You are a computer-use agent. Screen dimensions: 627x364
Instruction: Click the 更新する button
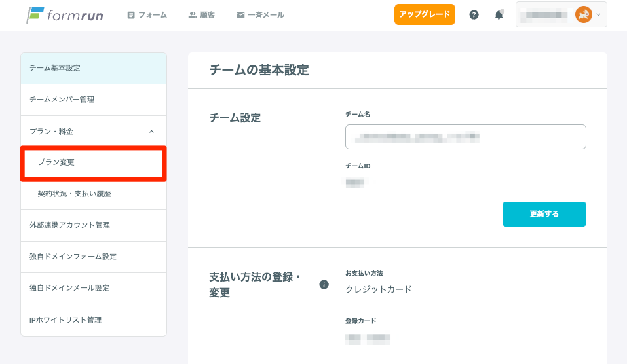[544, 214]
